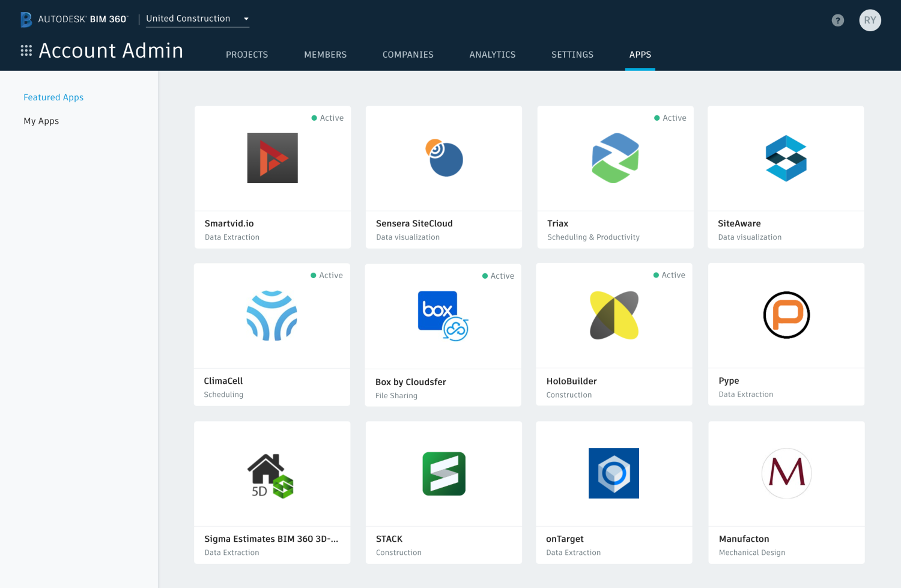This screenshot has height=588, width=901.
Task: Open My Apps in the sidebar
Action: tap(41, 121)
